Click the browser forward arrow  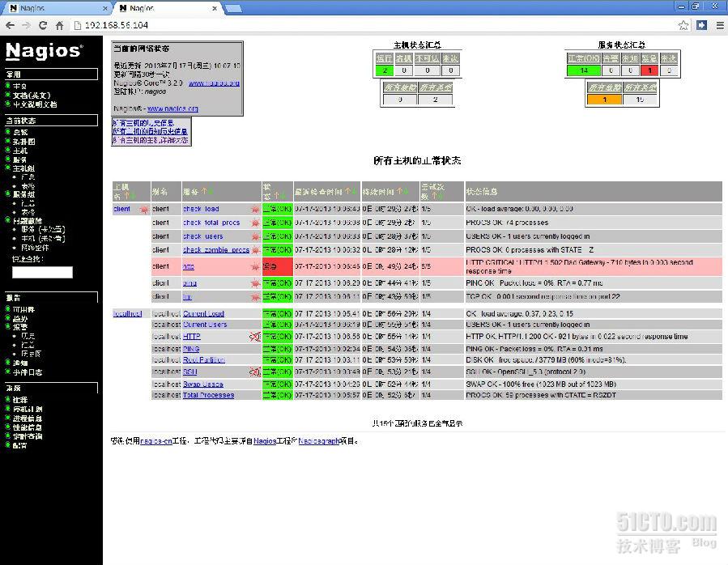pos(27,26)
